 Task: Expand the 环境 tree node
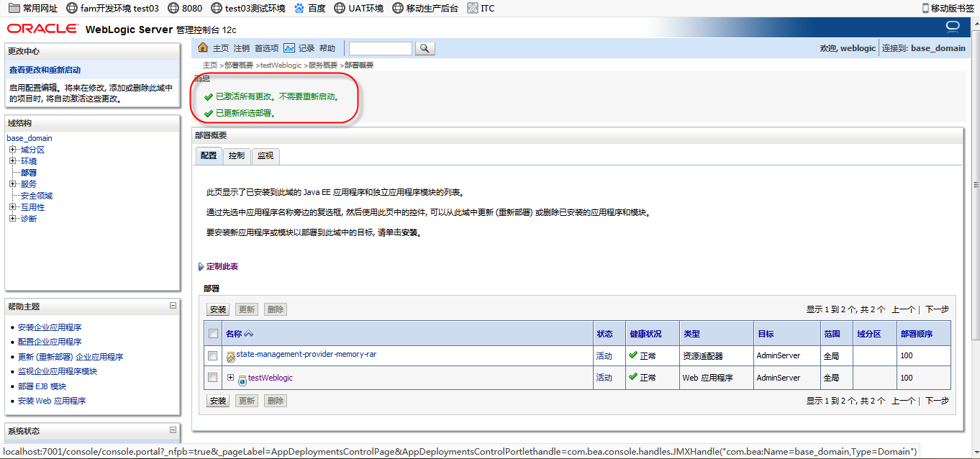[13, 161]
